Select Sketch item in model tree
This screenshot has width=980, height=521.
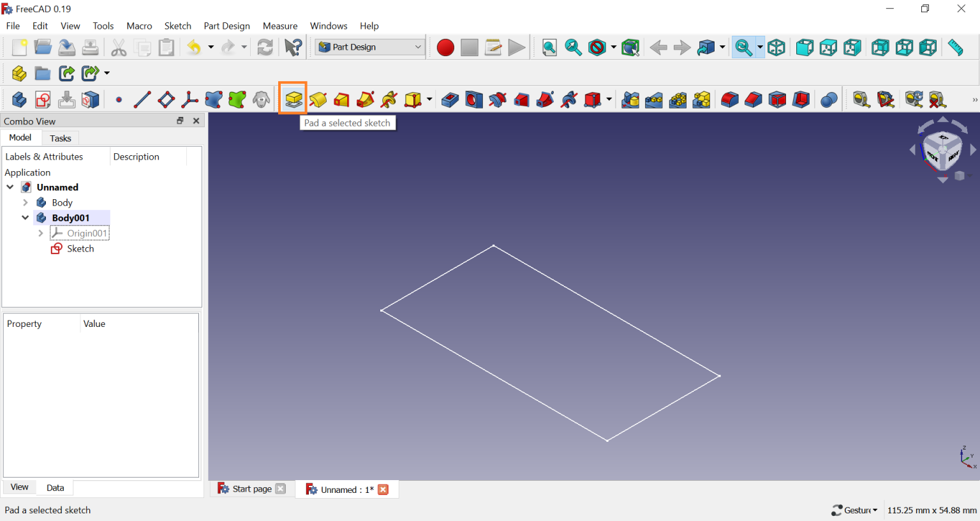click(x=80, y=248)
